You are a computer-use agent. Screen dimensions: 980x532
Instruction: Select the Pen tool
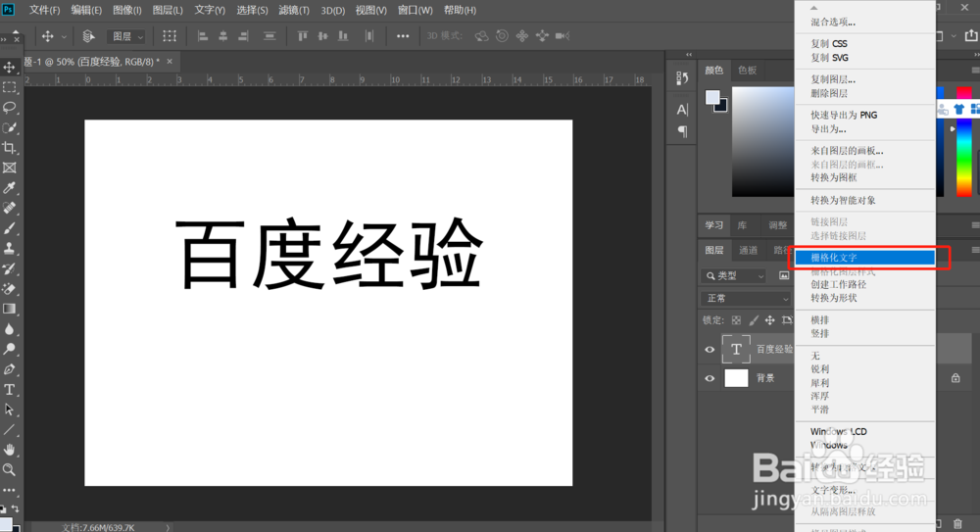(x=10, y=368)
